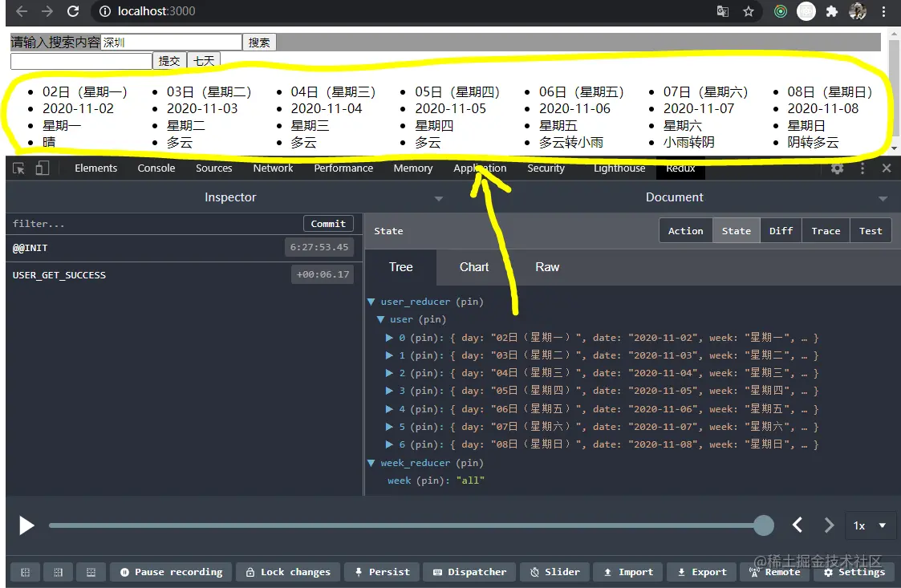Click the Import button

[627, 572]
